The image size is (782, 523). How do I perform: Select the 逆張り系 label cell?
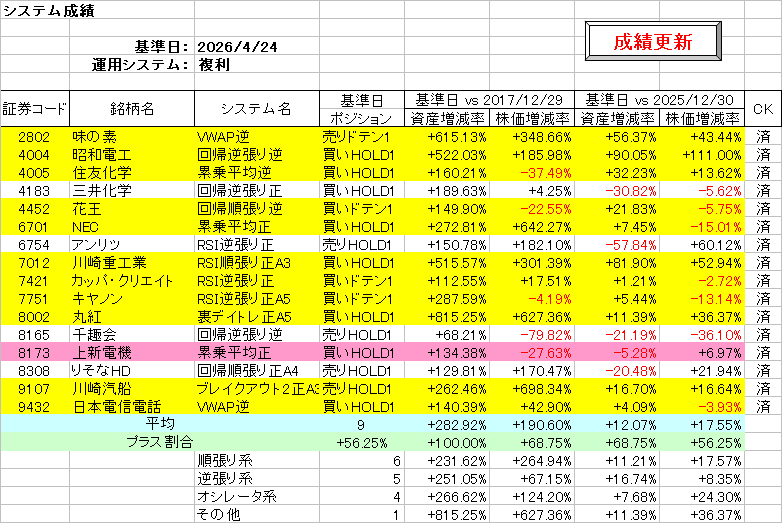coord(257,478)
